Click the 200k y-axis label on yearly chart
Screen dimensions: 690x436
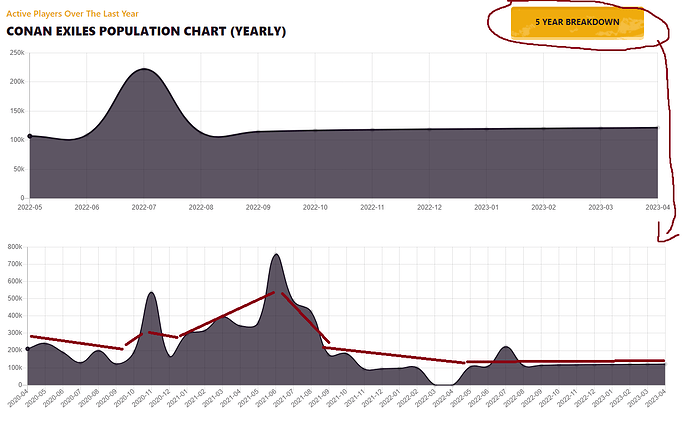17,82
